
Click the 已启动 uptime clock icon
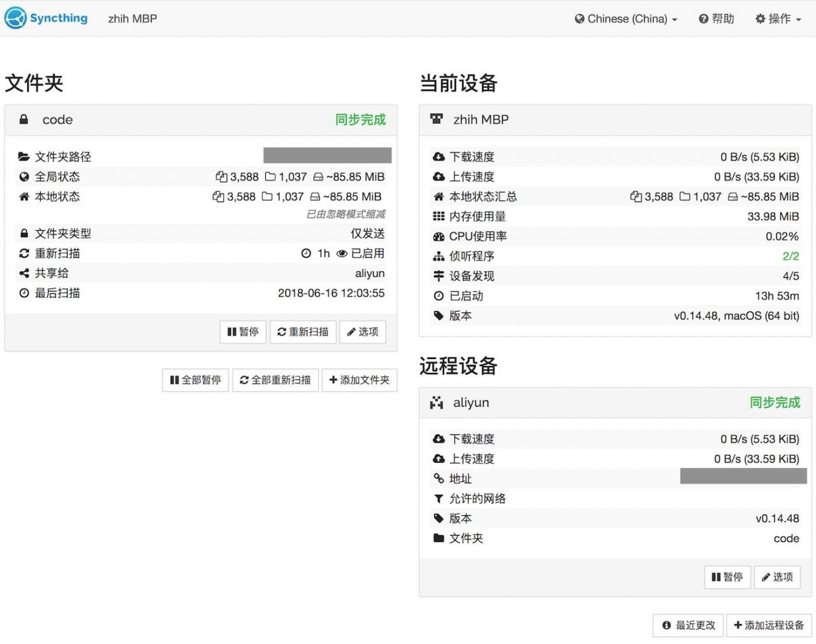pyautogui.click(x=439, y=296)
